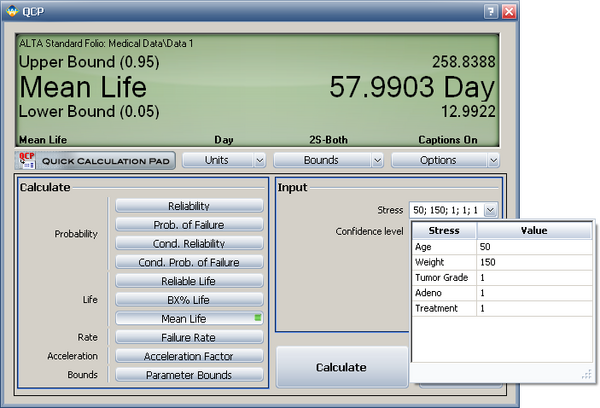Click the Value column header
Image resolution: width=600 pixels, height=408 pixels.
[x=534, y=230]
